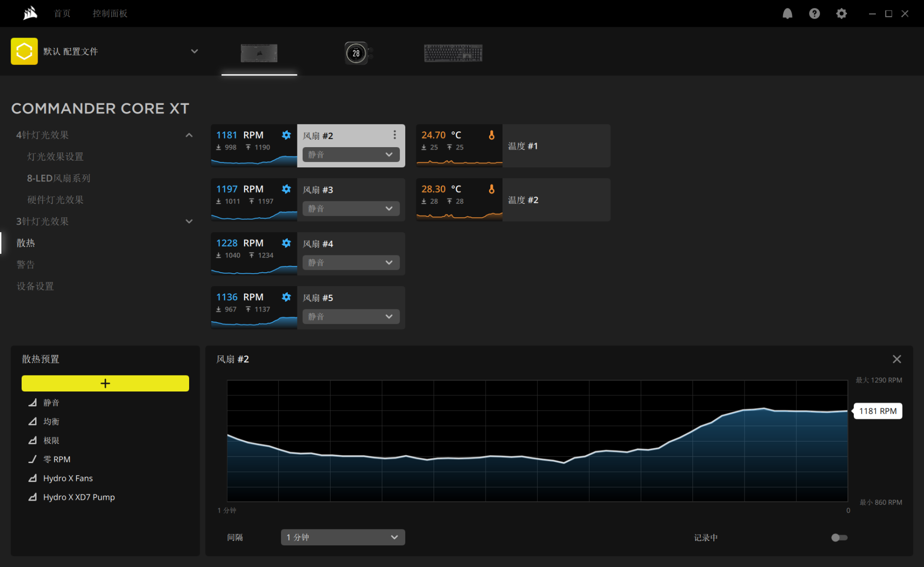Go to the 首页 tab

(x=62, y=13)
